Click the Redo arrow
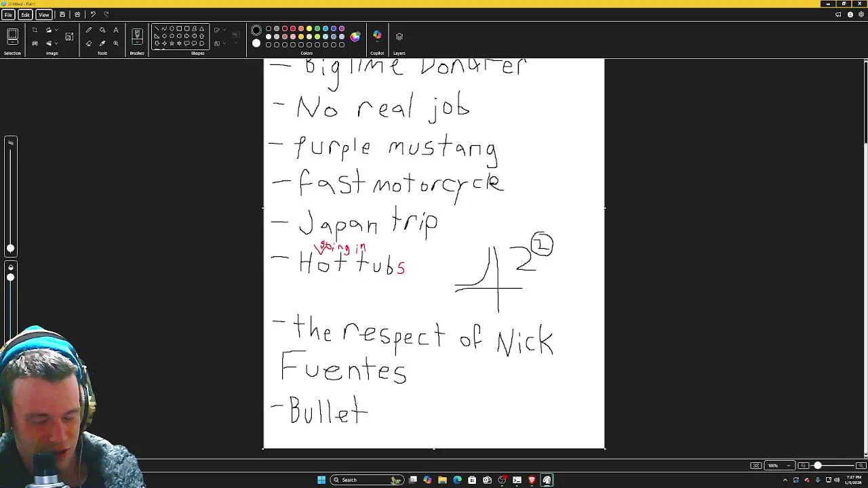 (x=106, y=14)
